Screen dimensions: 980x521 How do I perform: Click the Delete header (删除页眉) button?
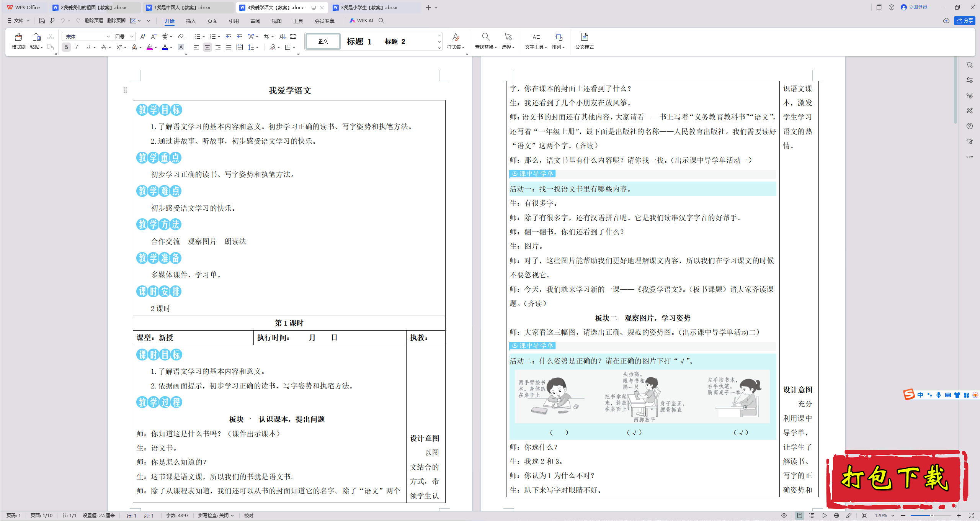[94, 21]
